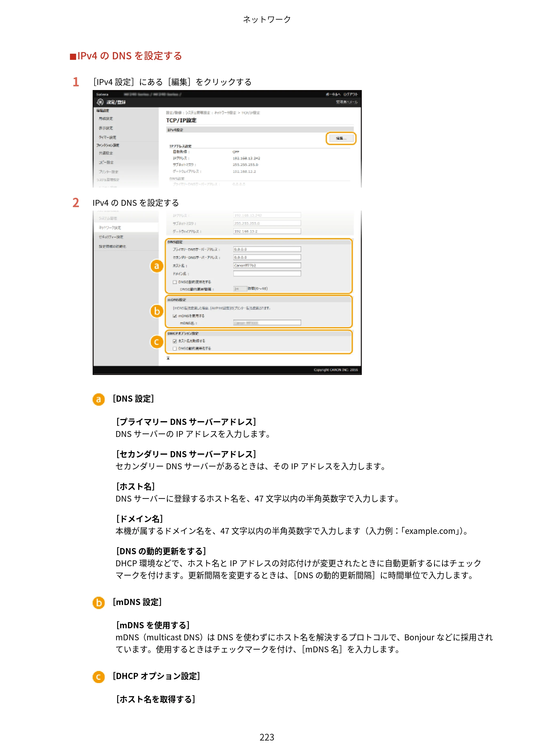Click the return-to-top icon below DHCP options
Screen dimensions: 534x756
coord(168,358)
